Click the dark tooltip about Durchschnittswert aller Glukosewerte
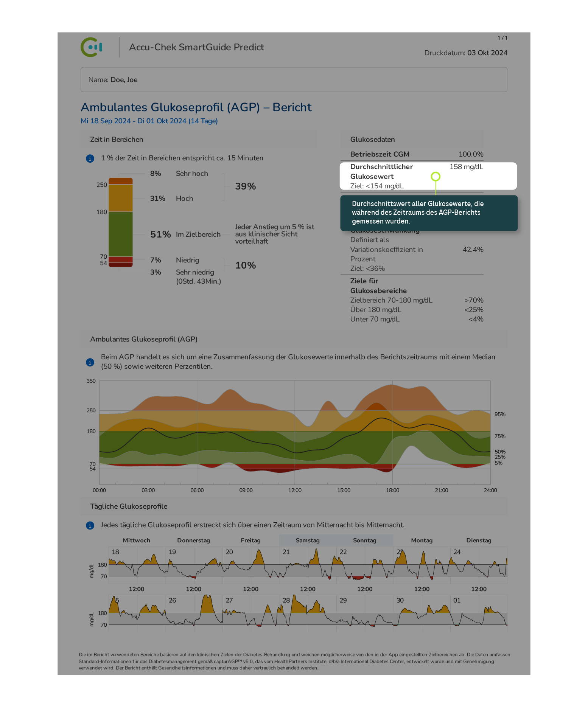 tap(429, 213)
